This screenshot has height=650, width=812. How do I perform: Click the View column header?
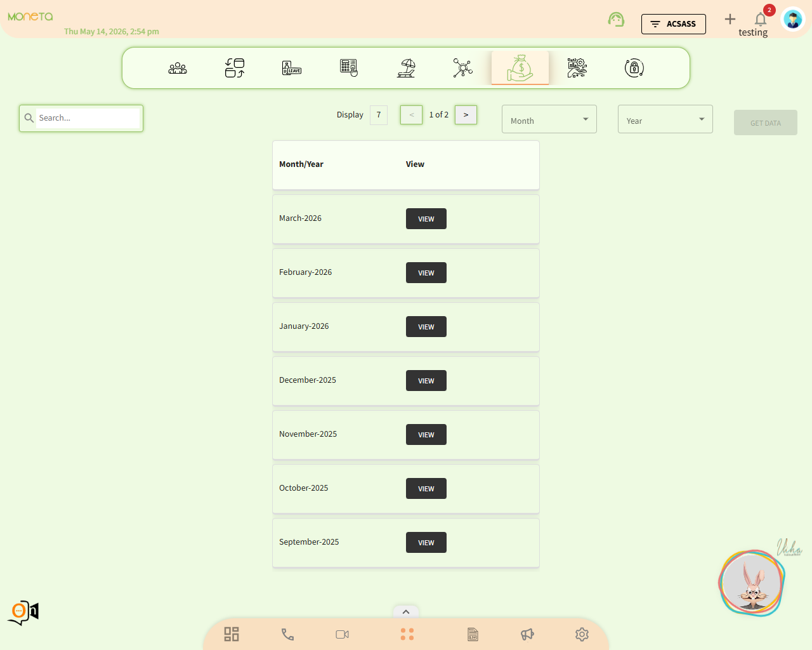(x=415, y=164)
